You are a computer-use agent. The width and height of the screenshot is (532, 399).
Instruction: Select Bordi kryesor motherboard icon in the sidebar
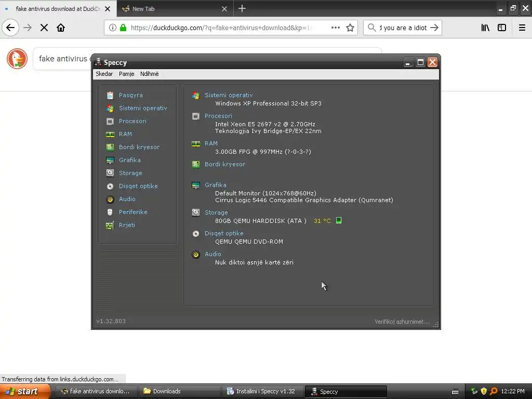coord(110,147)
